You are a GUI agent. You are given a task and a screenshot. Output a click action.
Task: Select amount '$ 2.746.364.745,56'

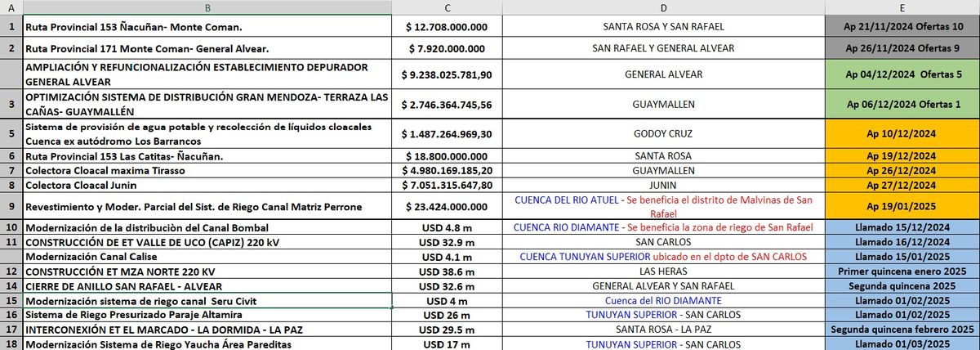click(447, 105)
